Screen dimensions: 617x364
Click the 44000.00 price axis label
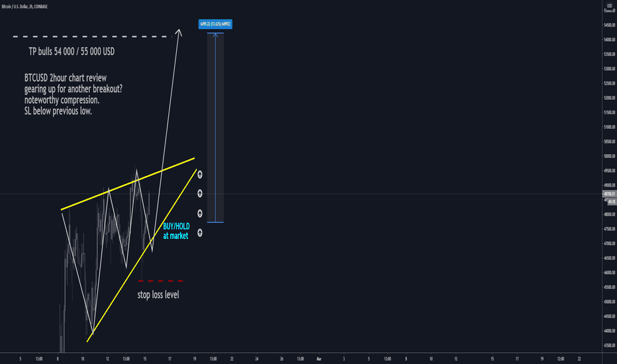click(x=609, y=331)
